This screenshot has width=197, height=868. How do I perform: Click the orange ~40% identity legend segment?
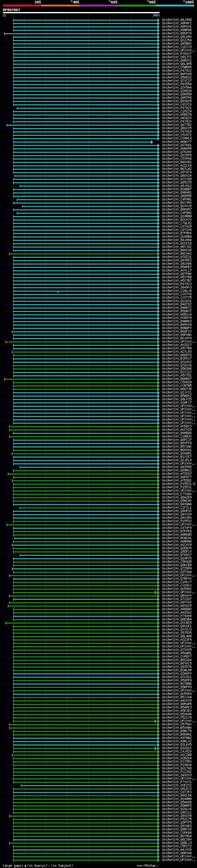coord(60,6)
